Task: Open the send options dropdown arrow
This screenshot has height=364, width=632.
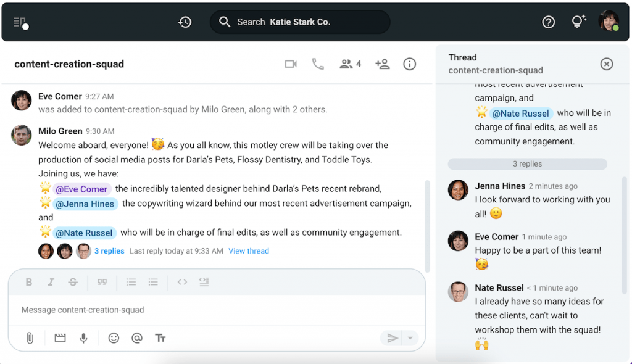Action: pos(410,338)
